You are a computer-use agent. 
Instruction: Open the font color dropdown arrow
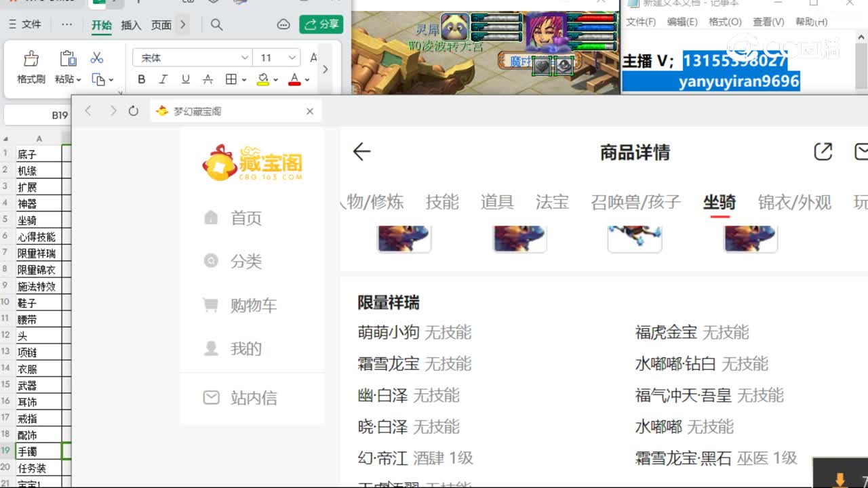(x=307, y=80)
